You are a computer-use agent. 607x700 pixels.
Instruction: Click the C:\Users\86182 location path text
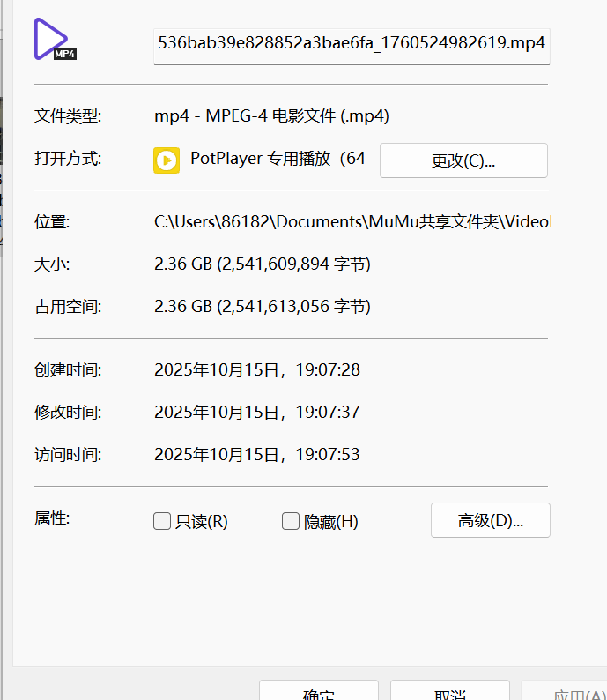coord(352,221)
